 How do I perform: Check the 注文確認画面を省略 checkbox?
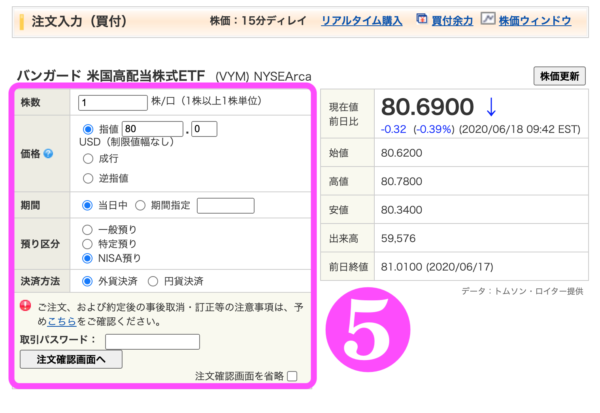tap(292, 376)
